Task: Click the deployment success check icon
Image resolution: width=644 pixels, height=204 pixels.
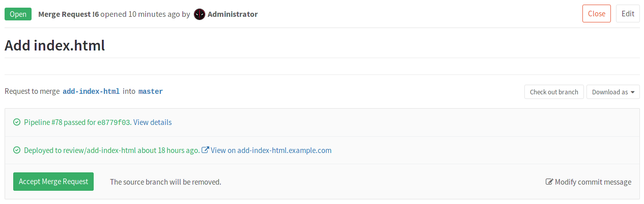Action: 17,150
